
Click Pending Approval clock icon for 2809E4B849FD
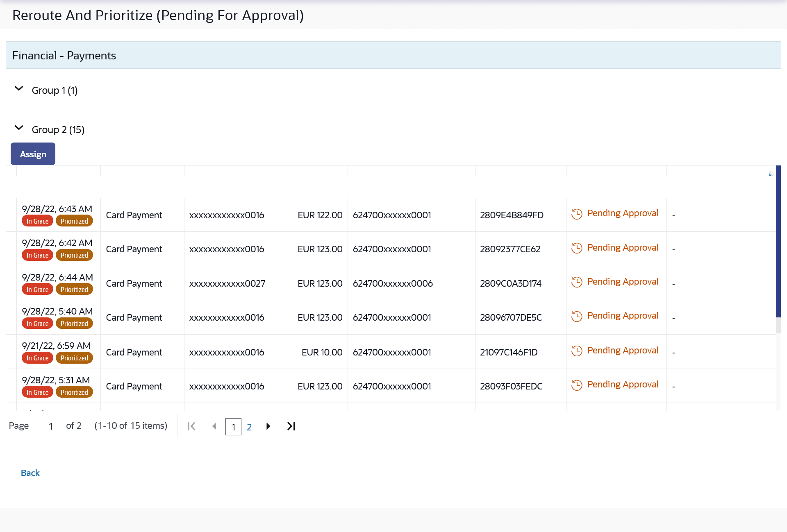point(577,214)
